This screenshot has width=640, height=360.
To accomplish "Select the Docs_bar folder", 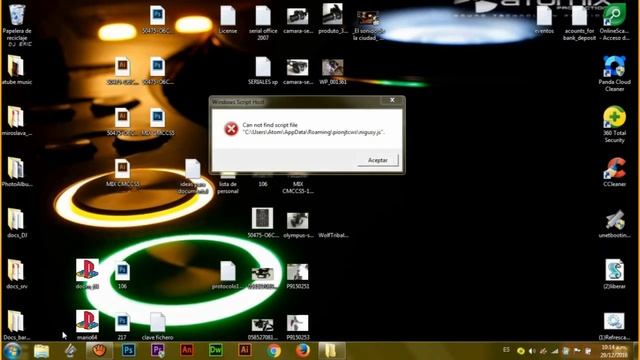I will [x=16, y=321].
